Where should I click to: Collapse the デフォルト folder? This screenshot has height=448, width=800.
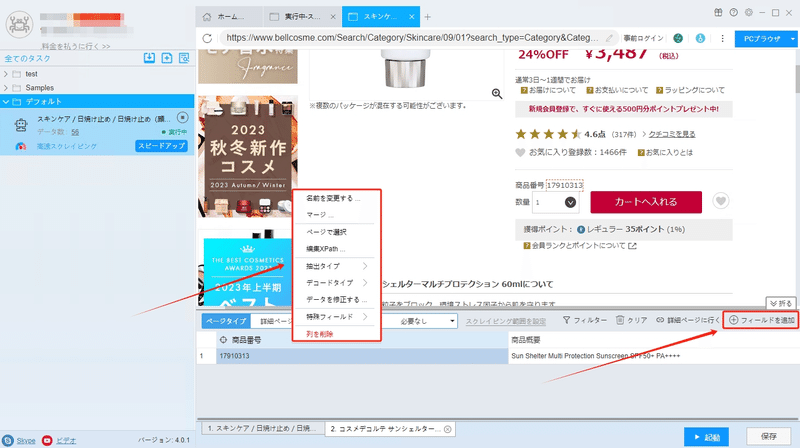tap(6, 102)
